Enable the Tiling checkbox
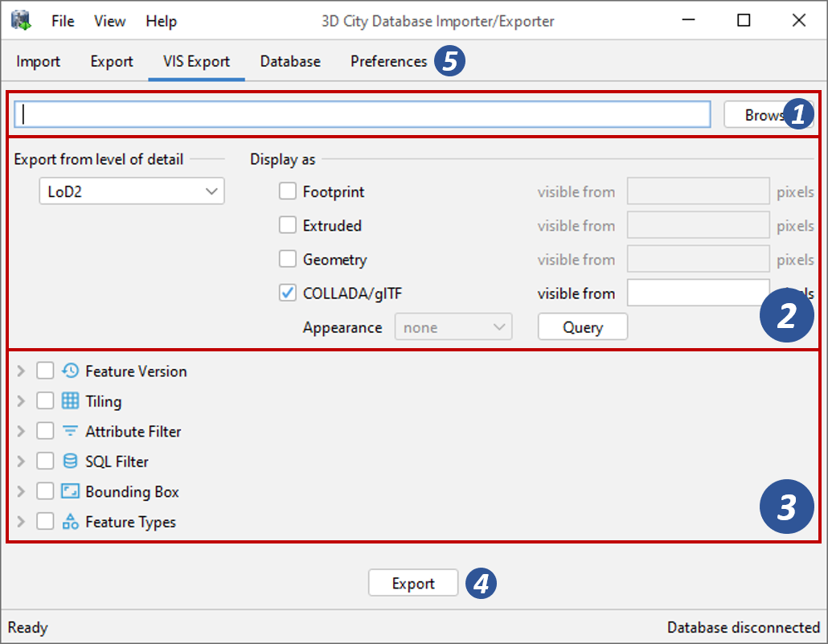The height and width of the screenshot is (644, 828). tap(45, 400)
